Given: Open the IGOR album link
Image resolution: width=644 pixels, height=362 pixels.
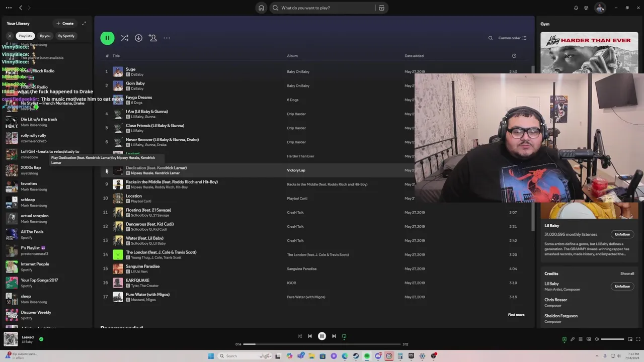Looking at the screenshot, I should pos(291,283).
